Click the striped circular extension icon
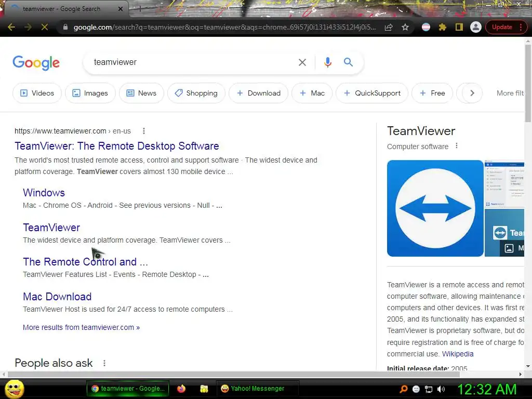The width and height of the screenshot is (532, 399). [x=426, y=27]
